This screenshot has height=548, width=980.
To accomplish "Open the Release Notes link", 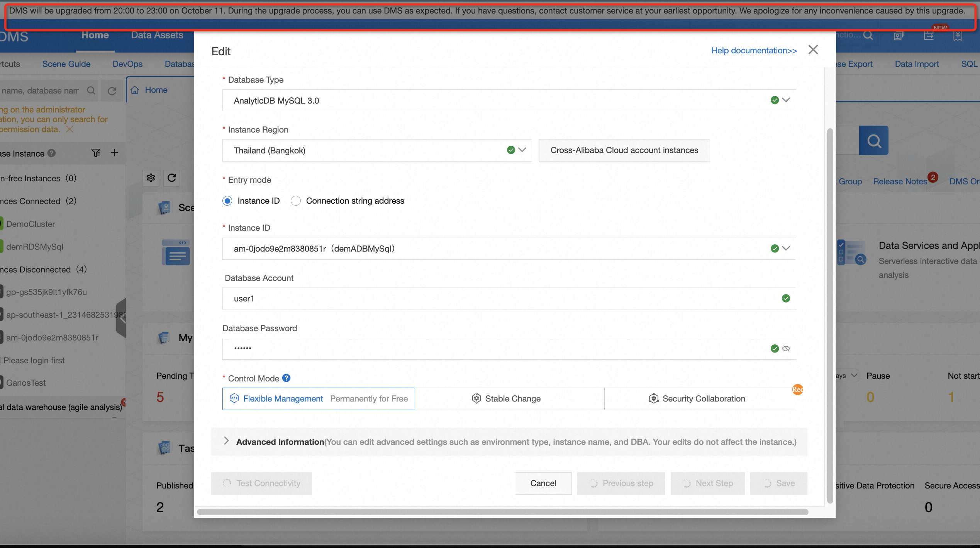I will tap(900, 182).
